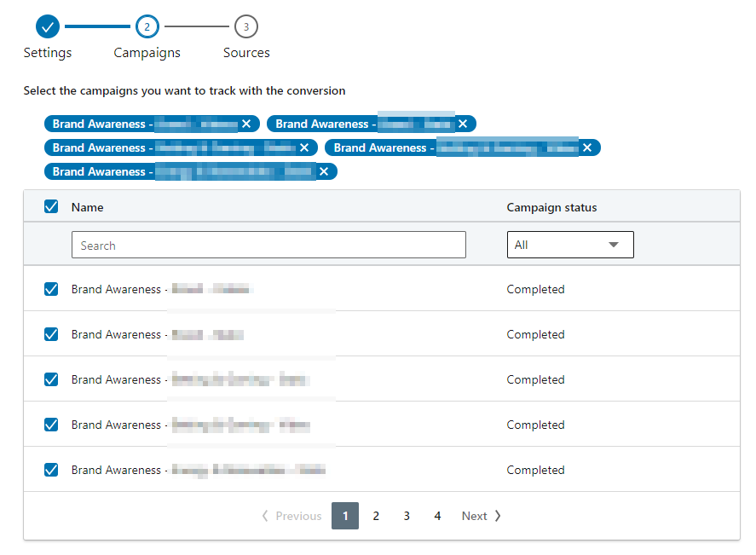
Task: Select current page 1 button
Action: 345,516
